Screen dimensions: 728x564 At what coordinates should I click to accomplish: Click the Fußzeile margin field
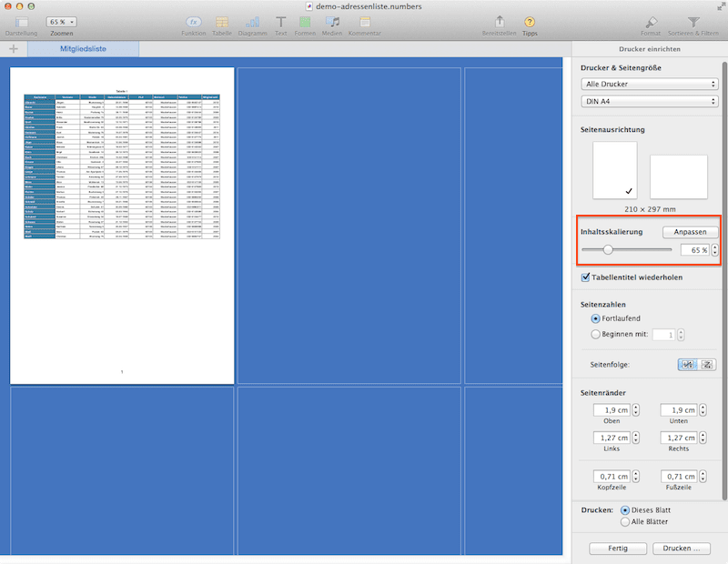(678, 477)
